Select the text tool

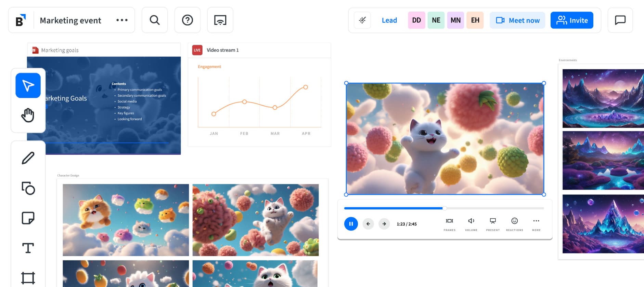(28, 248)
